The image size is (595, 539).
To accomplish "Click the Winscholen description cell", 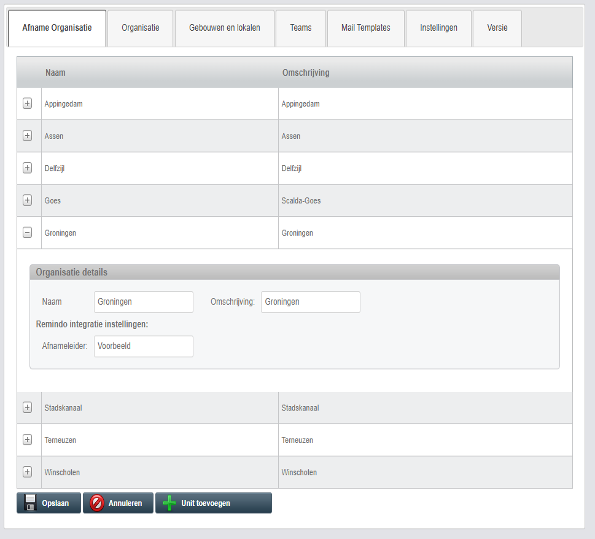I will coord(425,472).
